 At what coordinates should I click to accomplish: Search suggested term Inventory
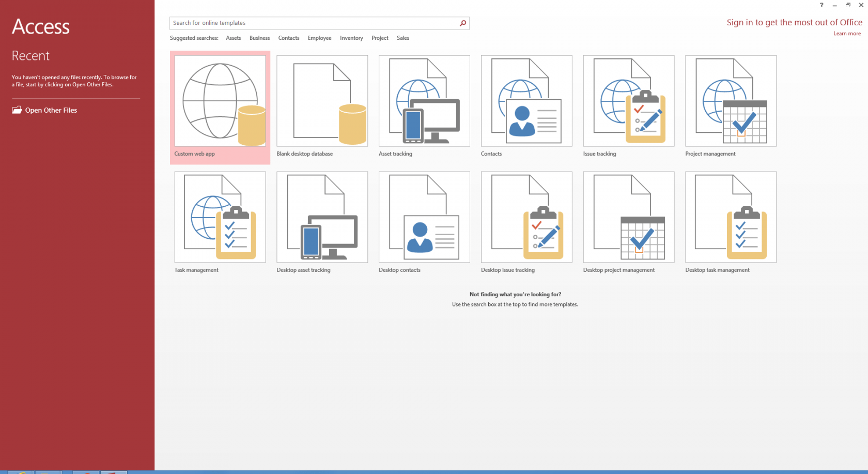[351, 38]
